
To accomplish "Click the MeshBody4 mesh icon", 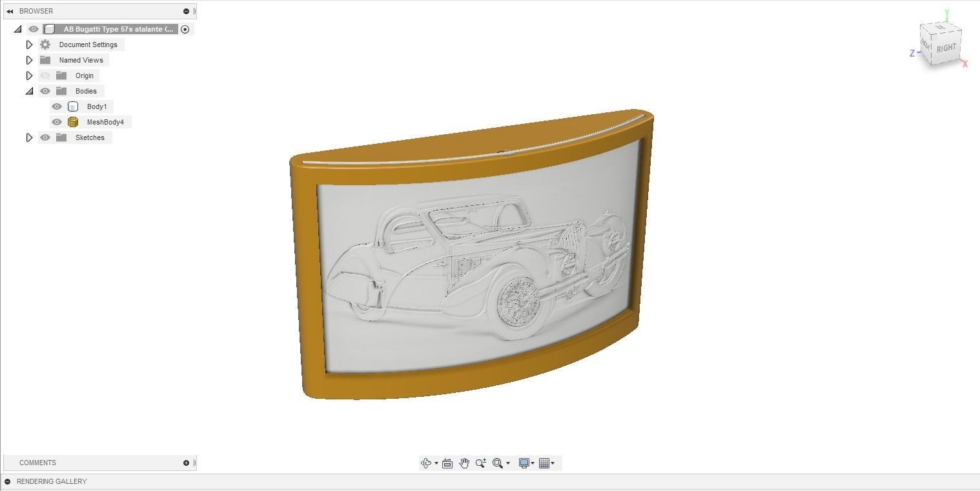I will 73,122.
